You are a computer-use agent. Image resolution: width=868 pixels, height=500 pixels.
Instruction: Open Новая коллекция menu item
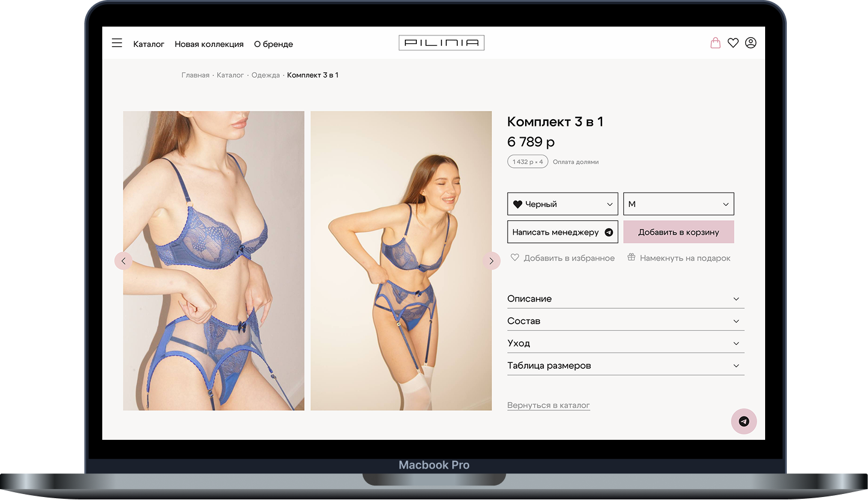point(209,44)
